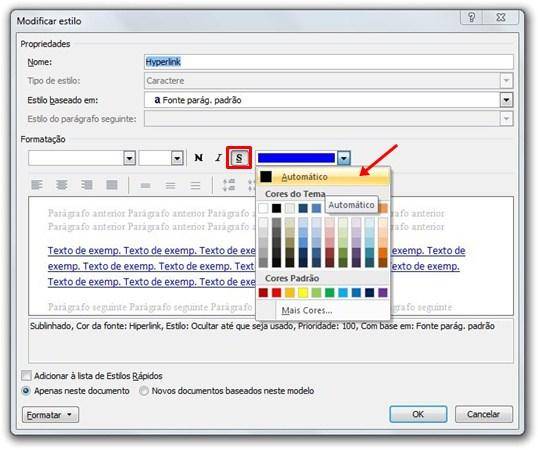538x450 pixels.
Task: Toggle bold formatting N button
Action: [198, 158]
